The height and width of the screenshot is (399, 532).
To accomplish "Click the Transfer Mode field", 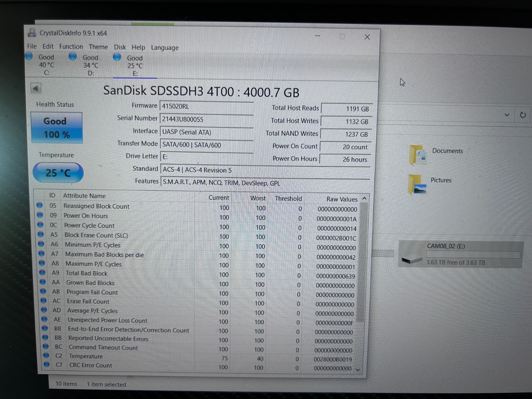I will [x=206, y=145].
